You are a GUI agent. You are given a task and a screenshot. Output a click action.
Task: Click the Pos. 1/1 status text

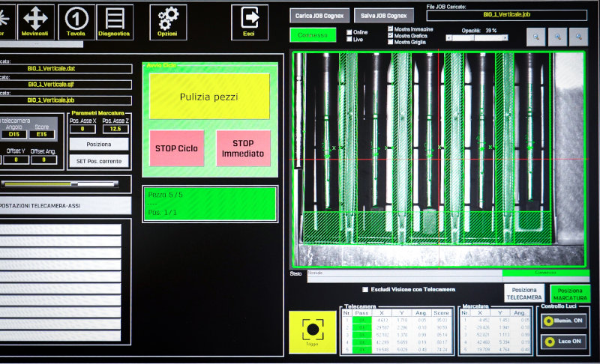[162, 213]
